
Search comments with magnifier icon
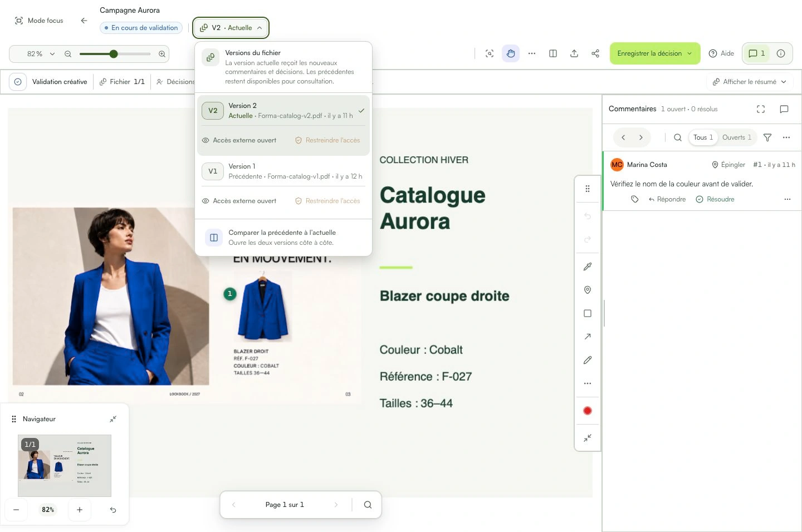678,137
